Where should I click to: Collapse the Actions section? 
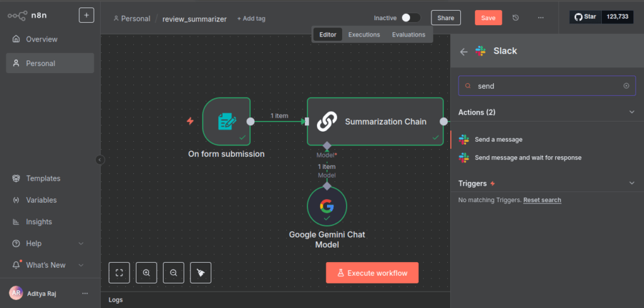[632, 112]
